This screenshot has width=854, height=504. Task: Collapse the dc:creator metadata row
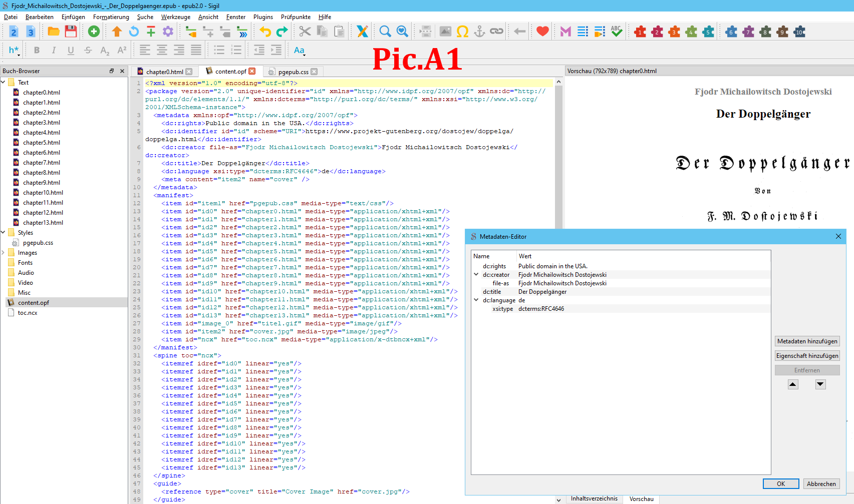pyautogui.click(x=476, y=274)
